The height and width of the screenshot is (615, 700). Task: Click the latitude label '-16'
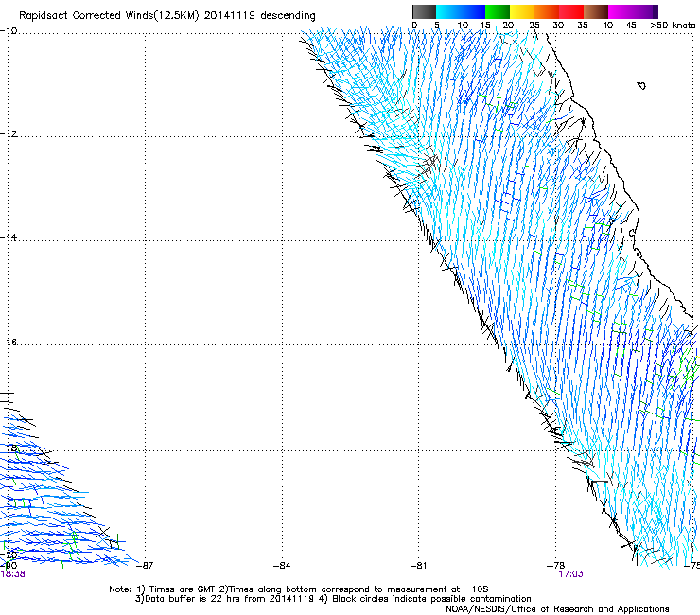9,343
